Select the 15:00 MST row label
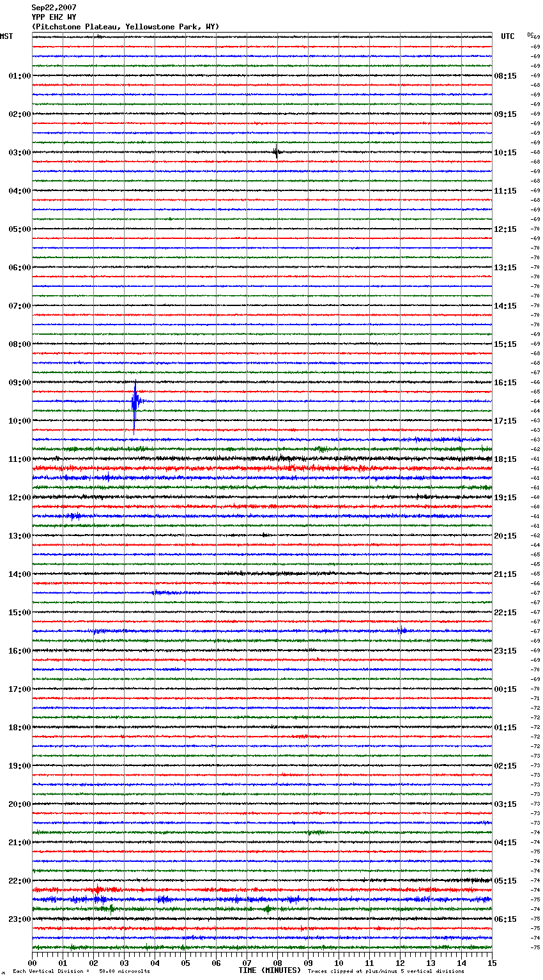543x980 pixels. coord(20,613)
